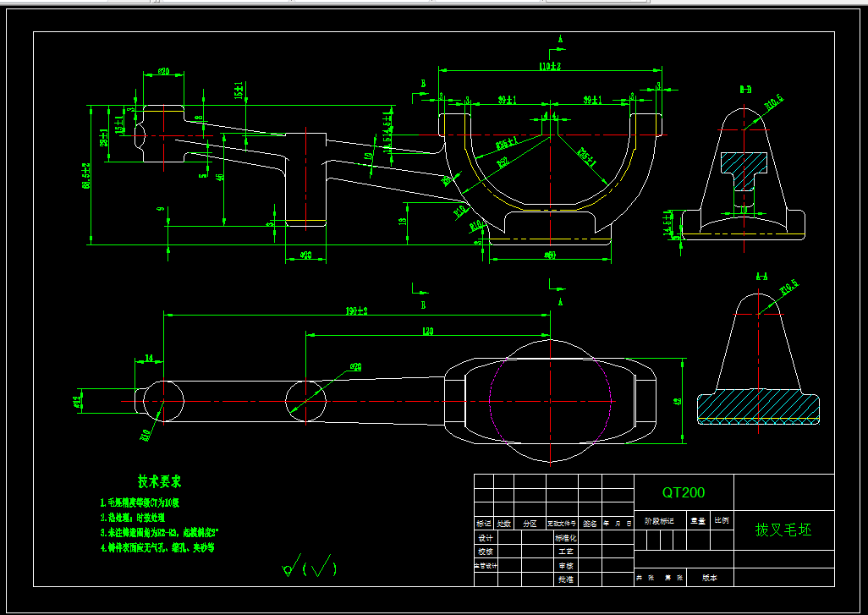
Task: Pick the R52 radius dimension
Action: [x=502, y=162]
